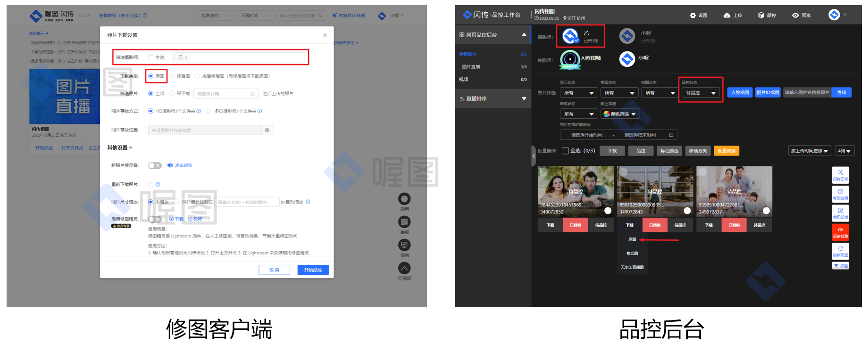Click the left-arrow panel collapse handle beside 批量操作

(534, 156)
